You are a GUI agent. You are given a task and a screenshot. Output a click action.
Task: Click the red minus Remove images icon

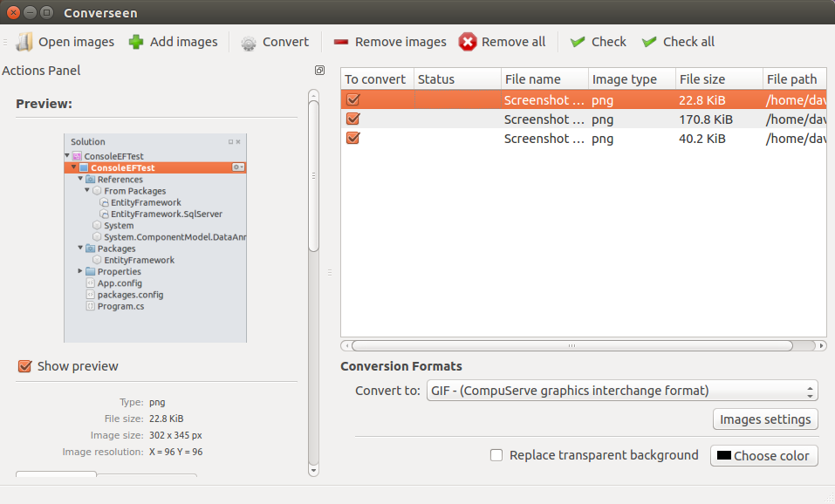coord(341,42)
